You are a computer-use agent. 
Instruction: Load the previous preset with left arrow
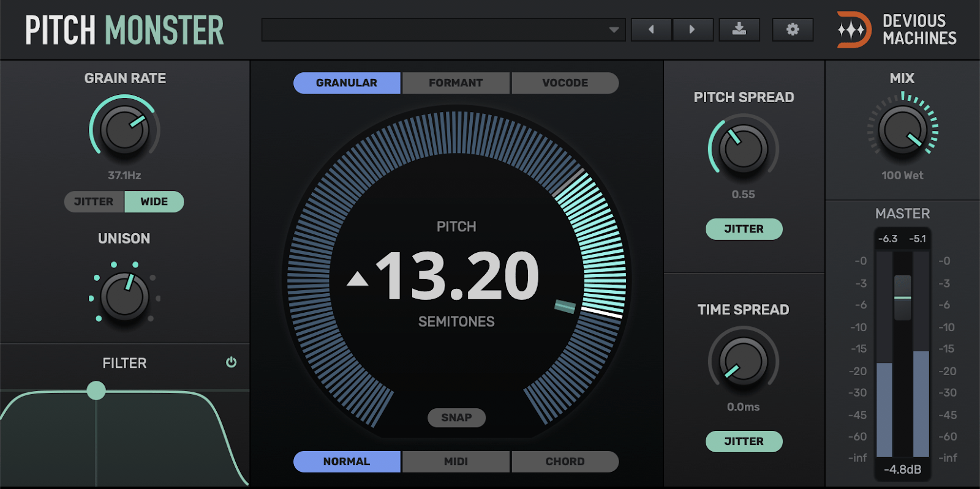(x=651, y=29)
